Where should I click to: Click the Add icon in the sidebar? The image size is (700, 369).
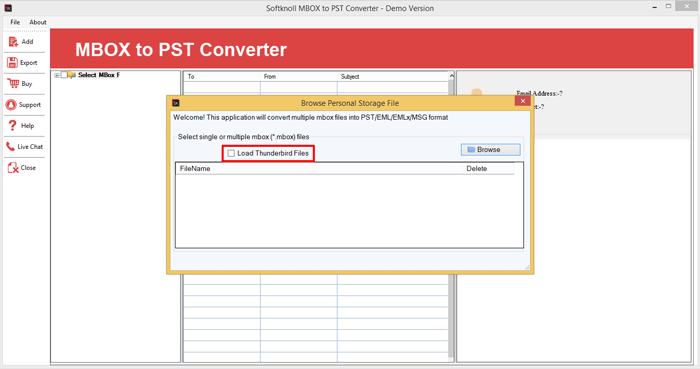[x=13, y=41]
